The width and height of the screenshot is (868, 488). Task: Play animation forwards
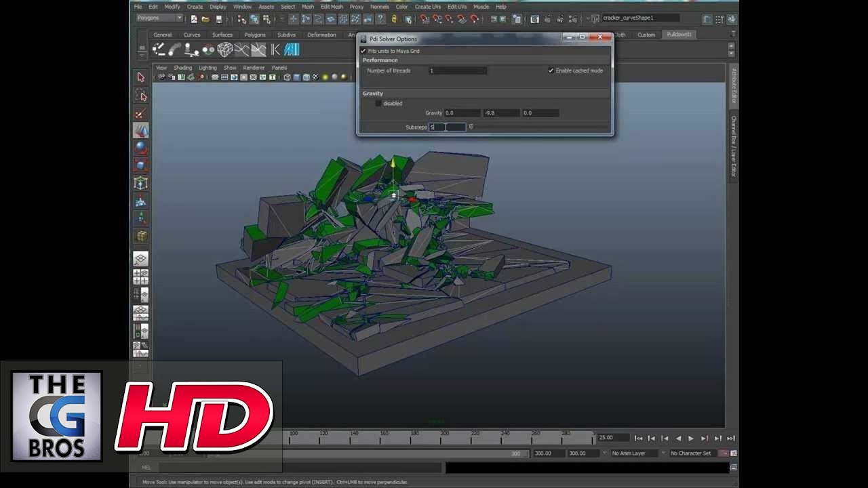(691, 439)
